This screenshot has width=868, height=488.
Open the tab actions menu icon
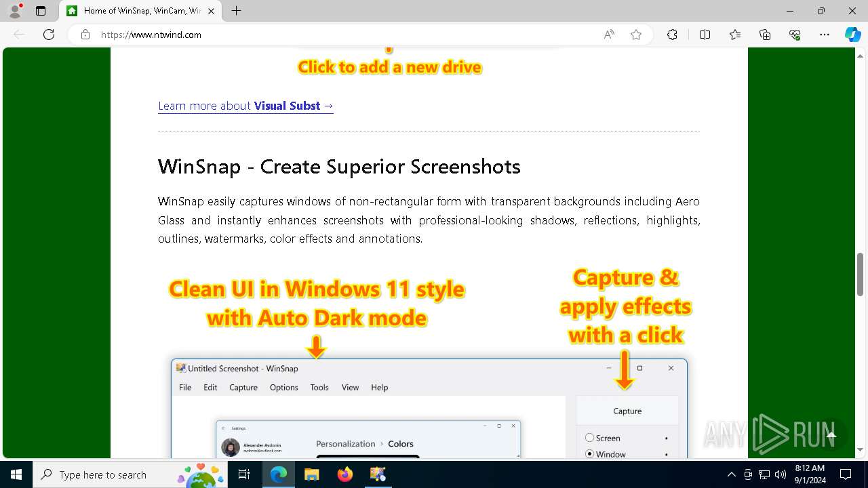tap(41, 11)
